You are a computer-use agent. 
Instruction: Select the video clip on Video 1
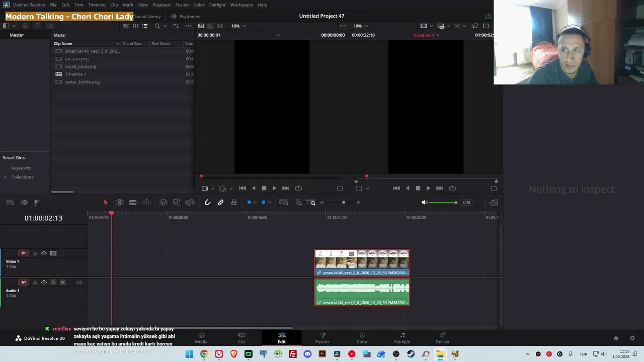tap(362, 263)
